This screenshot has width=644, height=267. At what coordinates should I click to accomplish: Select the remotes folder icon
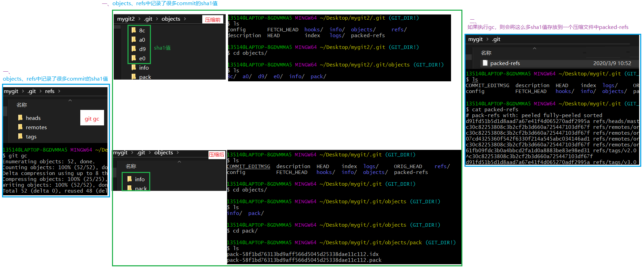[20, 127]
